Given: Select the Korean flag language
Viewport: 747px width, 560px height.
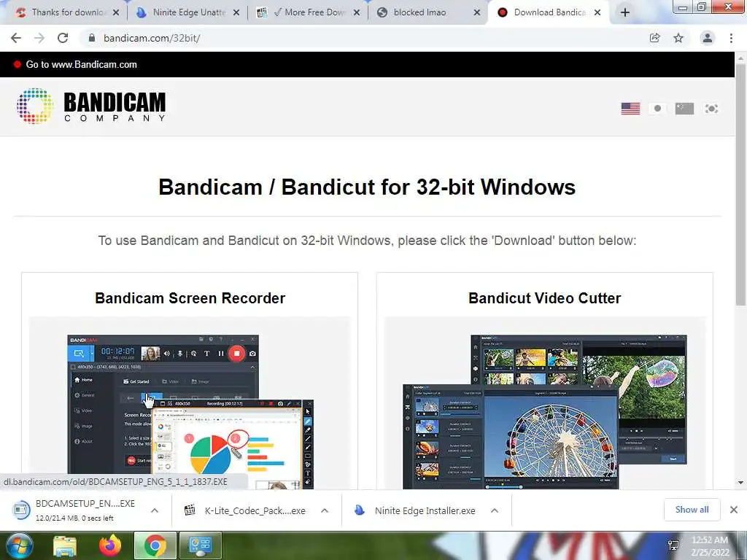Looking at the screenshot, I should (x=711, y=109).
